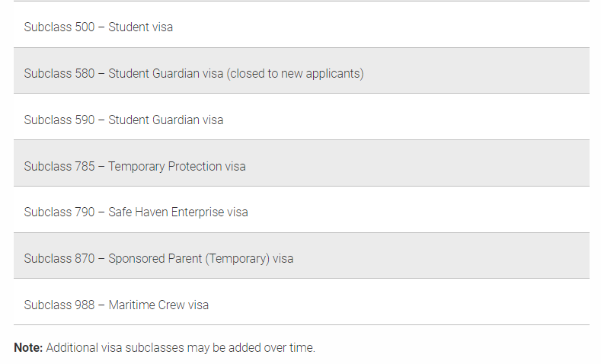This screenshot has height=364, width=601.
Task: Click the 'Student visa' text in Subclass 500 row
Action: point(140,27)
